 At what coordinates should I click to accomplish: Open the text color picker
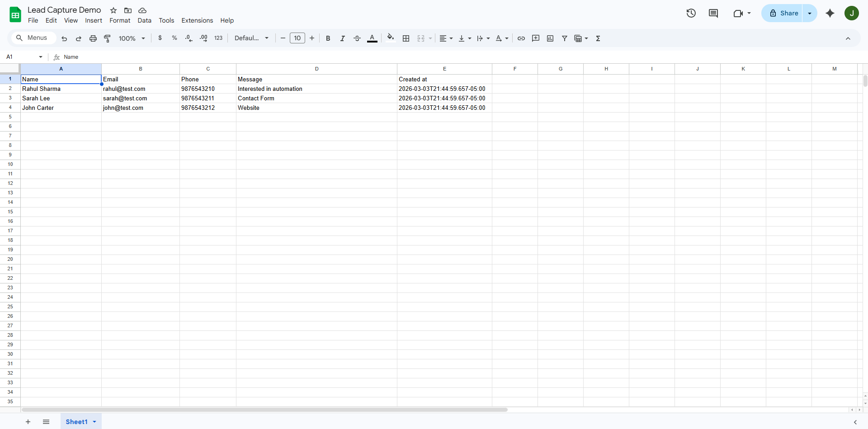(372, 38)
